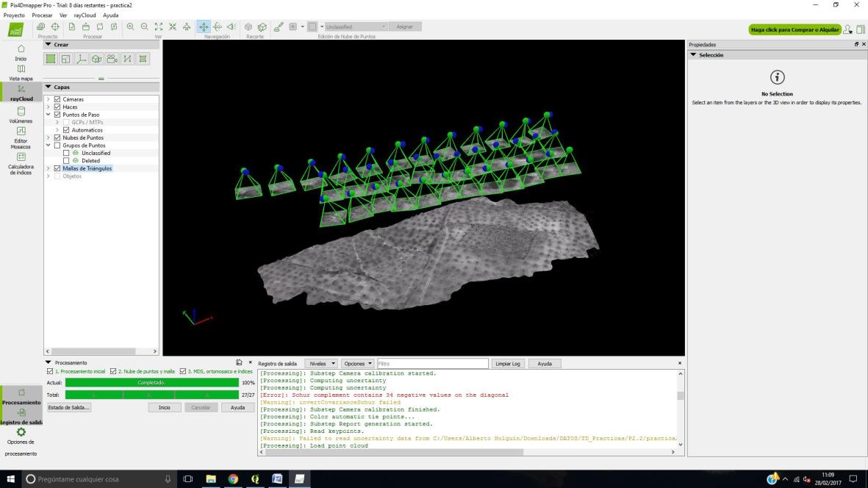Collapse the Puntos de Paso node
868x488 pixels.
49,115
